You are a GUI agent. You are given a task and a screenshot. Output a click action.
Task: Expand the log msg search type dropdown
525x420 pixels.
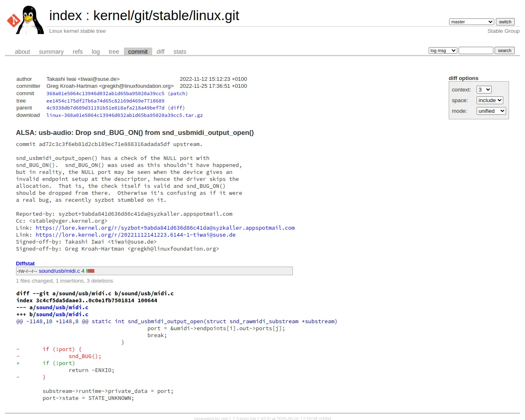click(x=443, y=50)
